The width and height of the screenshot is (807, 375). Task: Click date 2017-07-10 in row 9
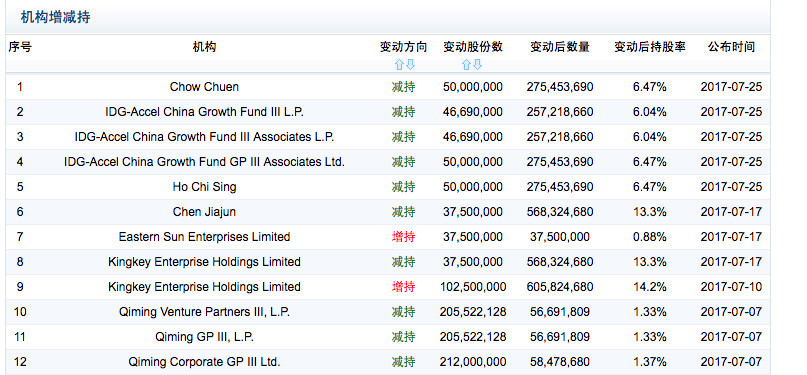tap(731, 287)
